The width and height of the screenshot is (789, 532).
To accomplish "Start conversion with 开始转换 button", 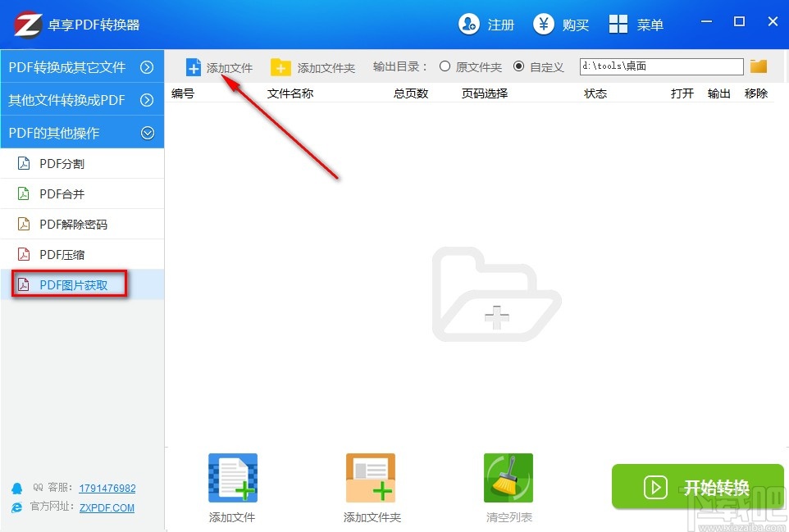I will coord(697,487).
